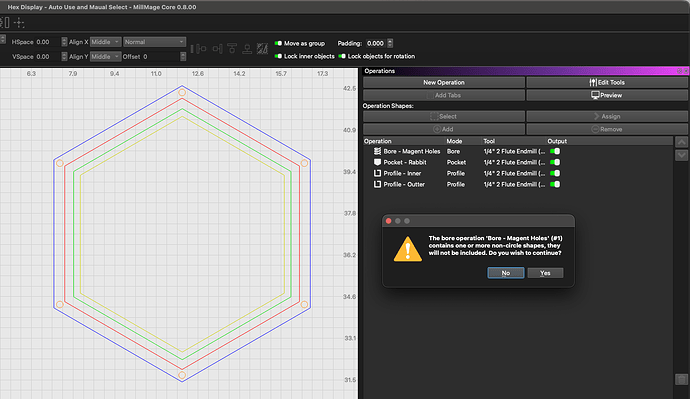
Task: Toggle output for Pocket - Rabbit
Action: click(x=555, y=162)
